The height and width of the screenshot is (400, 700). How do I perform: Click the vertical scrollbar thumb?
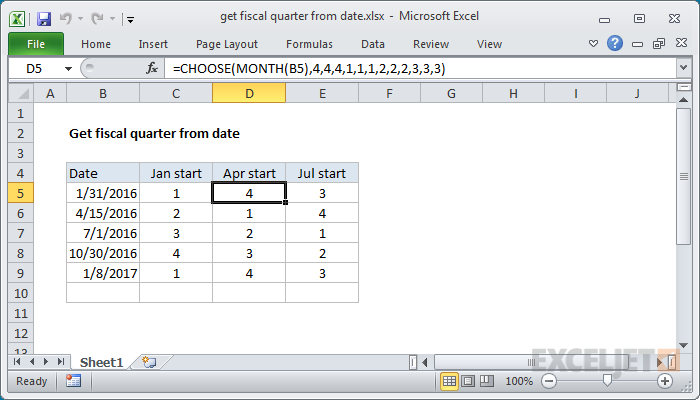coord(683,176)
